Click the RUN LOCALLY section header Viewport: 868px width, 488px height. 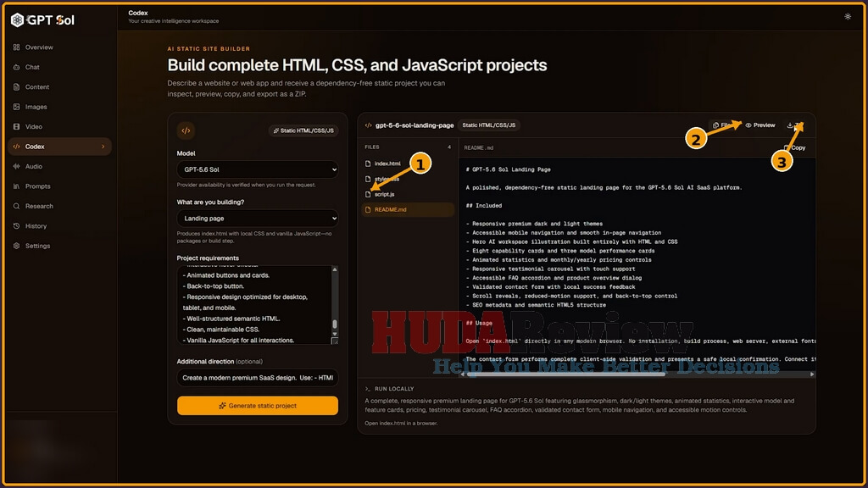coord(394,389)
